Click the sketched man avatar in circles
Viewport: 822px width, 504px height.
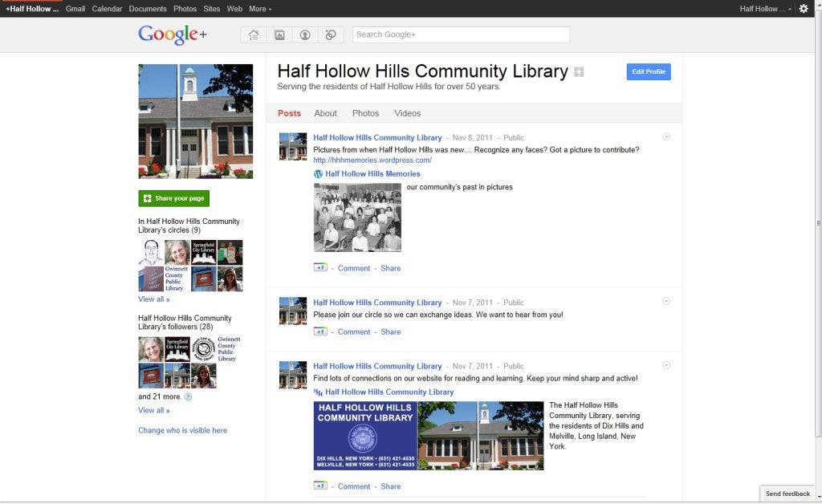click(151, 253)
